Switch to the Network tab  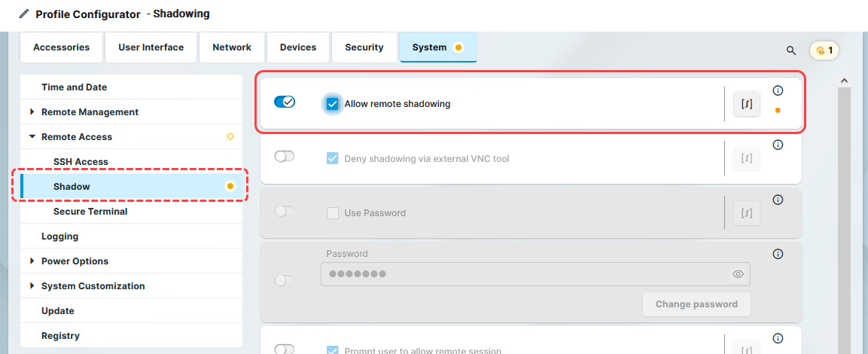coord(232,47)
